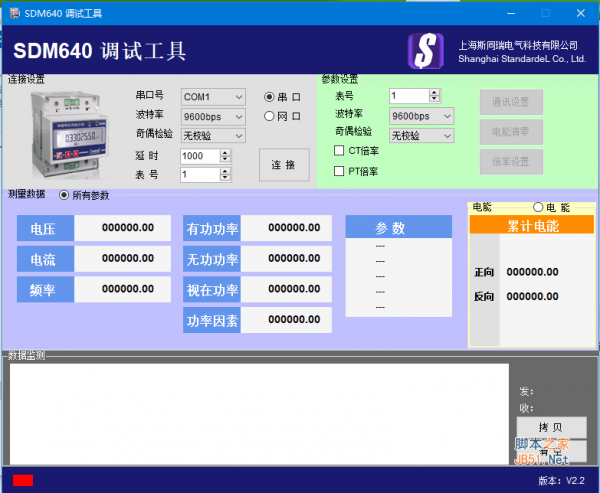The width and height of the screenshot is (600, 493).
Task: Select the 所有参数 radio button
Action: coord(64,195)
